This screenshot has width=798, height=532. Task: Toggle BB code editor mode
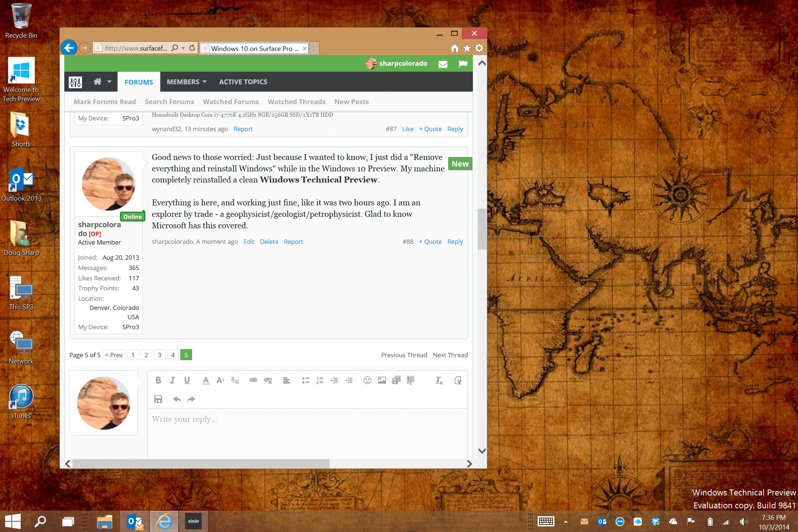point(458,380)
